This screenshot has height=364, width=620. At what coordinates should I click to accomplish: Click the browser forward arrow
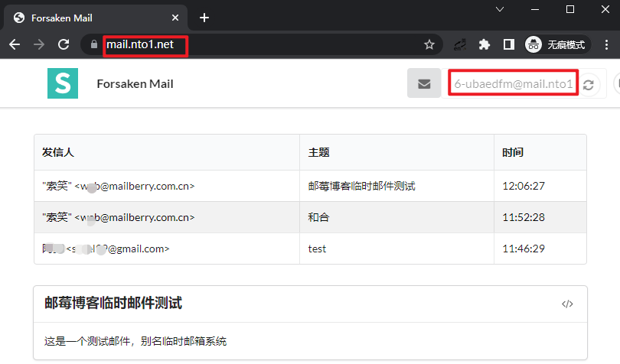[39, 44]
